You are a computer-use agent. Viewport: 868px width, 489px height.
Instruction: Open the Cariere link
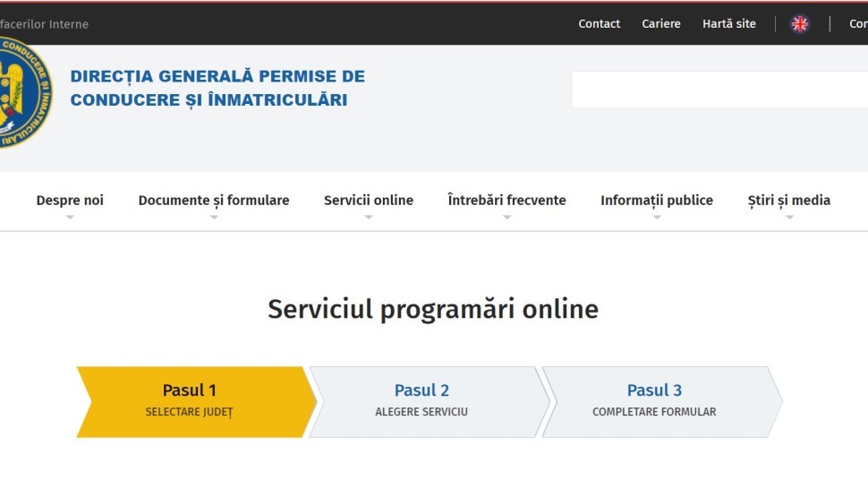661,24
